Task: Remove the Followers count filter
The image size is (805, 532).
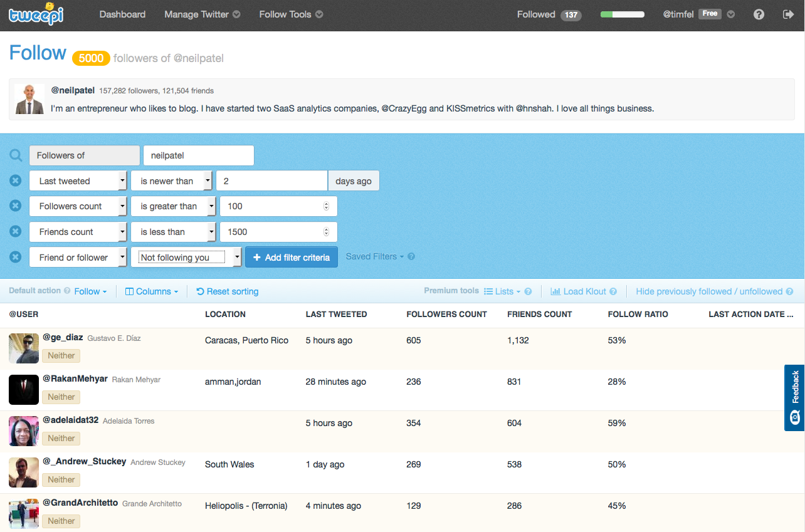Action: point(16,206)
